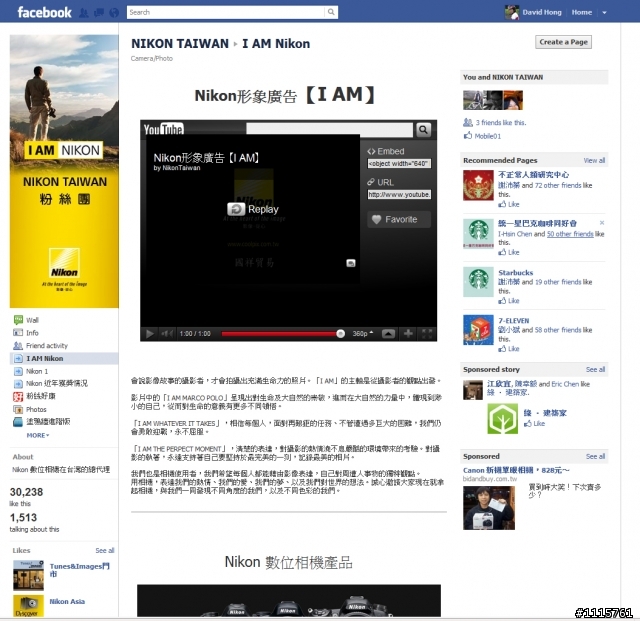Image resolution: width=640 pixels, height=621 pixels.
Task: Open the Nikon Asia liked page
Action: tap(67, 601)
